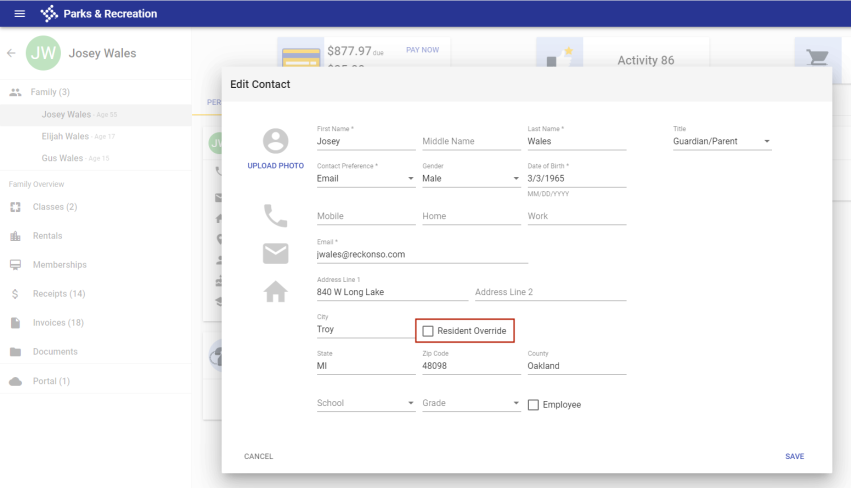Select Memberships in the sidebar

(x=59, y=265)
